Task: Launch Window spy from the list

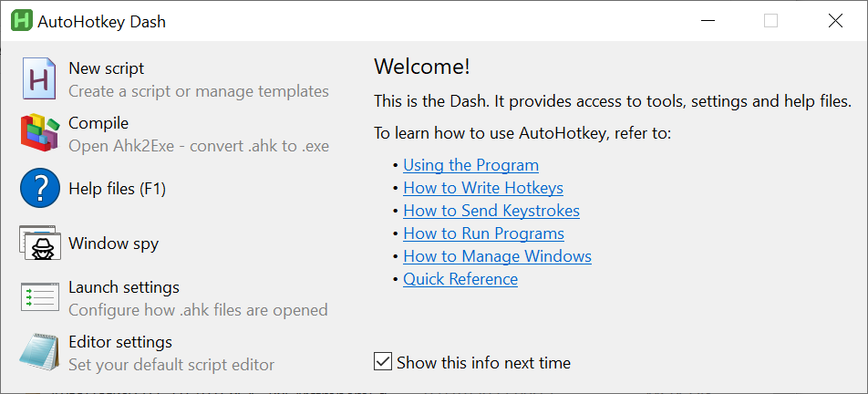Action: tap(113, 244)
